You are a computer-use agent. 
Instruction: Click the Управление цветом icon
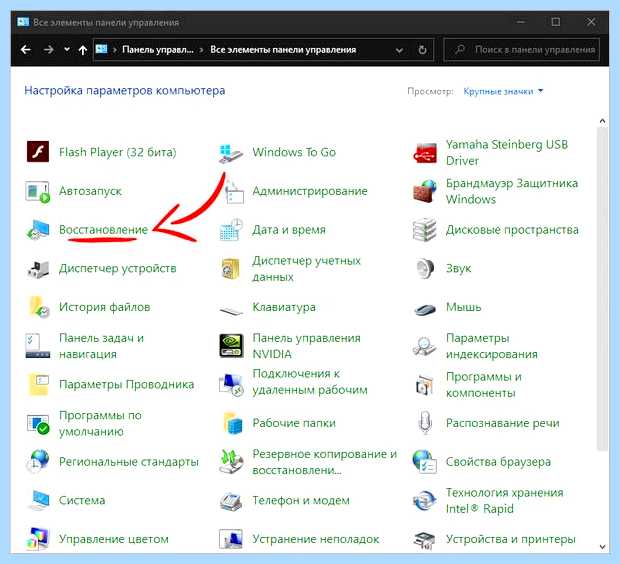coord(37,539)
